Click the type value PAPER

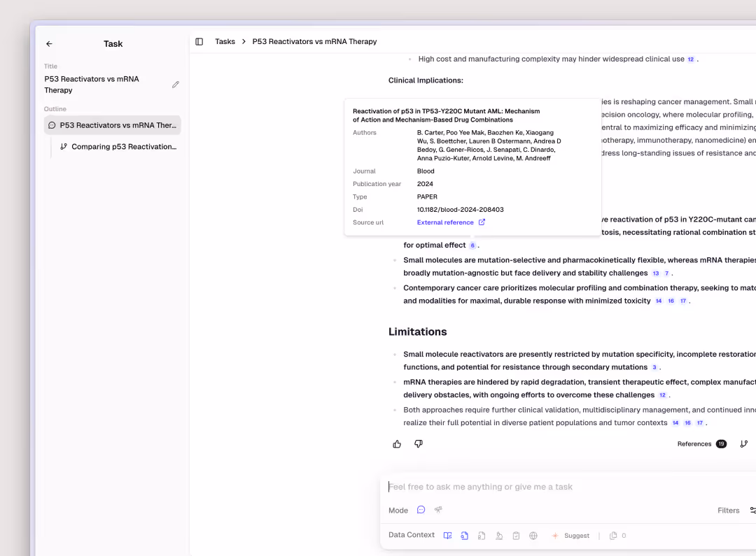point(427,197)
